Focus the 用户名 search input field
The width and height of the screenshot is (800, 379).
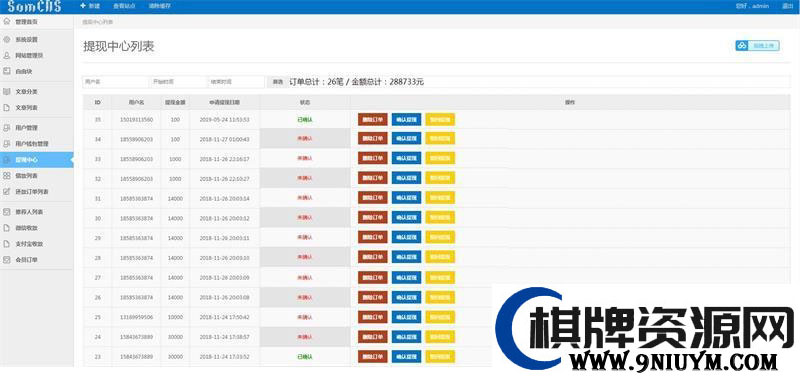coord(115,82)
